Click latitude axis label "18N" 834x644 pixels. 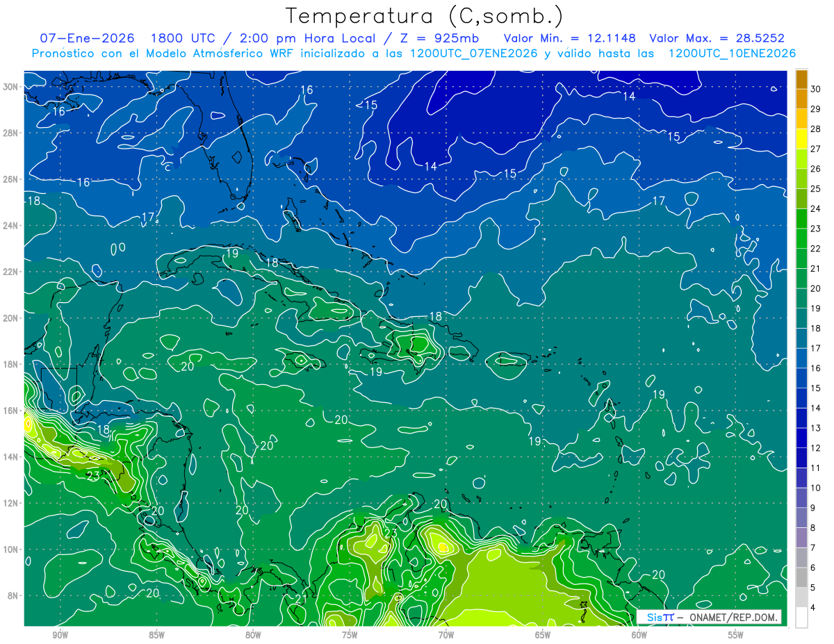(x=10, y=364)
